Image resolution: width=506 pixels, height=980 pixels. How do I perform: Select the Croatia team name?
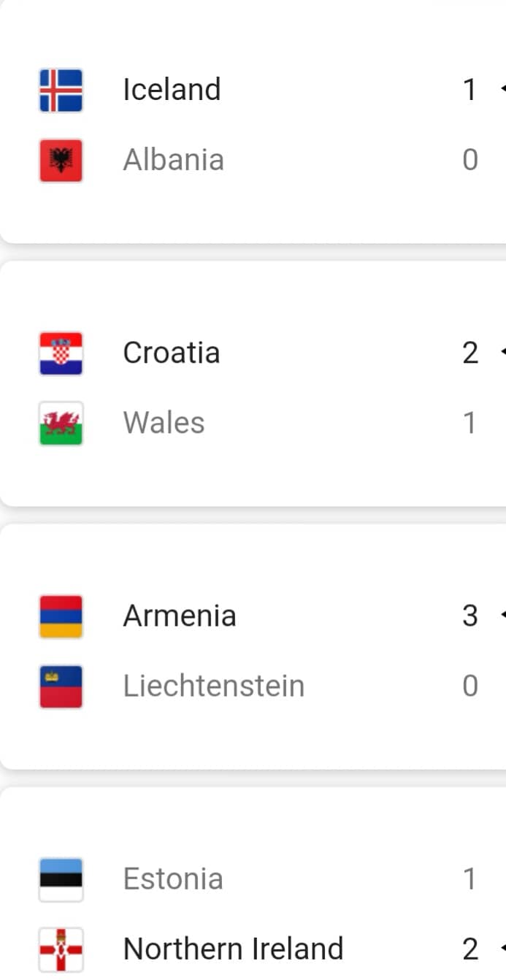click(171, 353)
